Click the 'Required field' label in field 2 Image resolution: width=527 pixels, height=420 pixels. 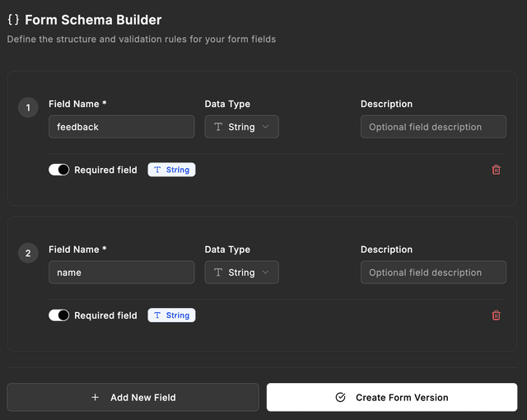point(105,315)
